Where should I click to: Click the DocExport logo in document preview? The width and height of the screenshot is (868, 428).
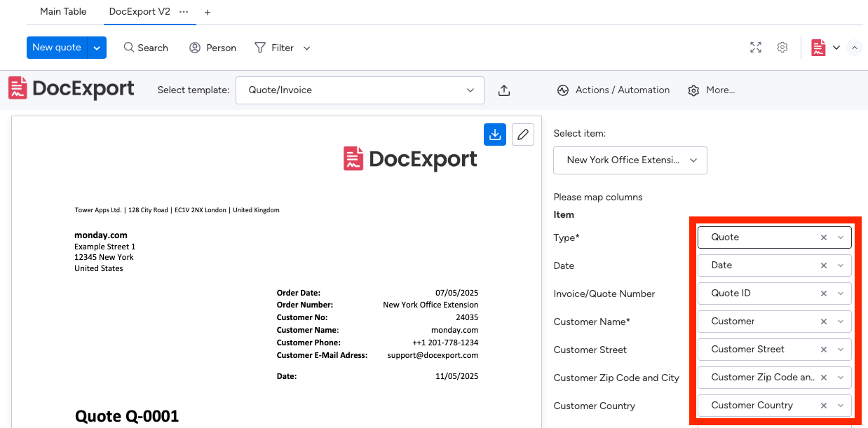410,159
